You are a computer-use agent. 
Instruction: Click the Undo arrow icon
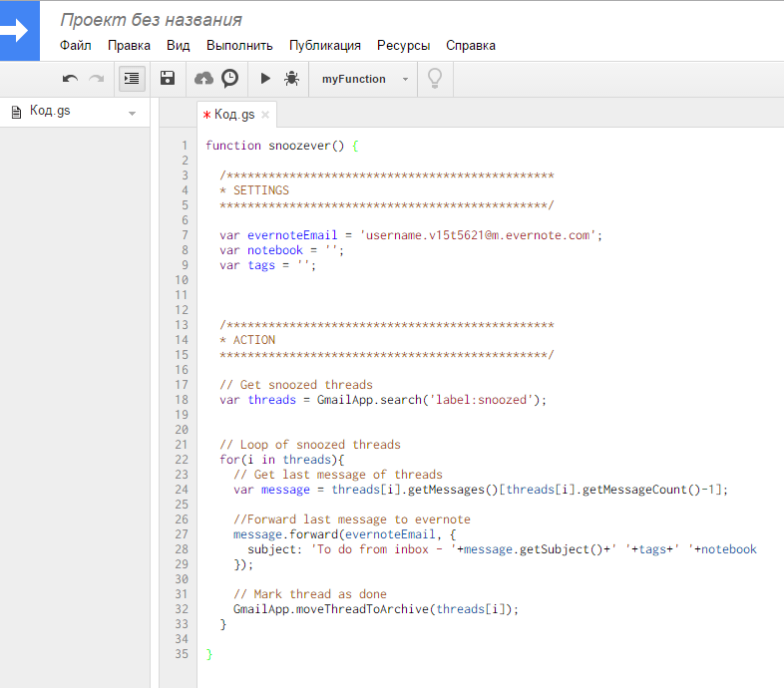pyautogui.click(x=70, y=79)
